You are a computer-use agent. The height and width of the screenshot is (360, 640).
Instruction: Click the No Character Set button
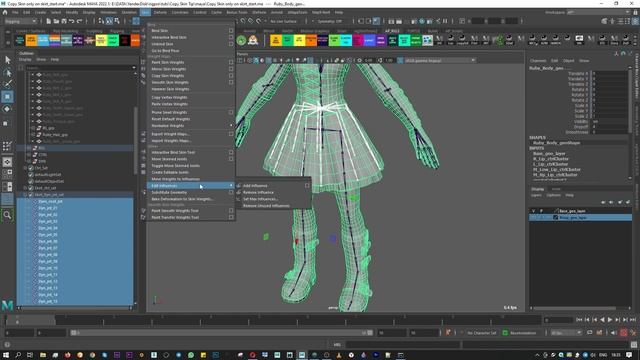click(x=482, y=333)
